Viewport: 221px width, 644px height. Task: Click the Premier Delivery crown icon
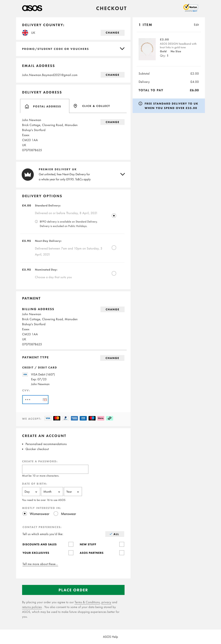(x=28, y=174)
